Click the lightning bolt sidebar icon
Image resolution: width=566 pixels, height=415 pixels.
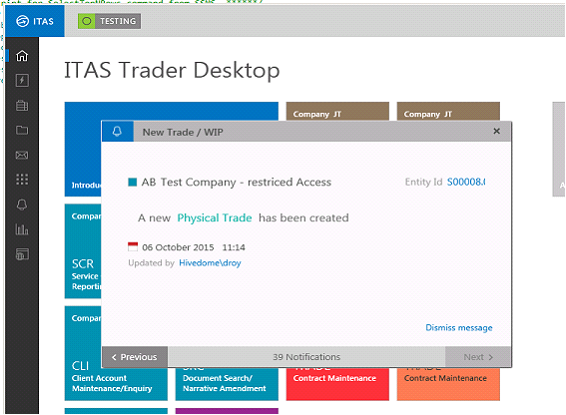click(x=22, y=80)
